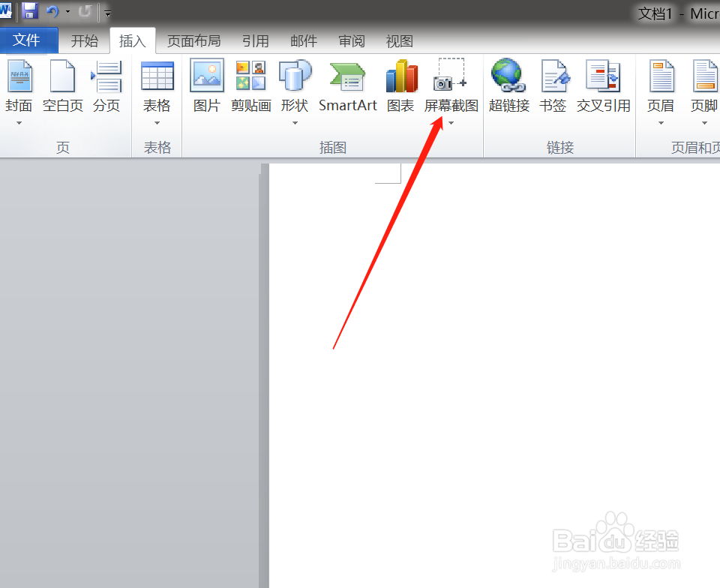Open the Undo history dropdown arrow
Viewport: 720px width, 588px height.
[68, 12]
